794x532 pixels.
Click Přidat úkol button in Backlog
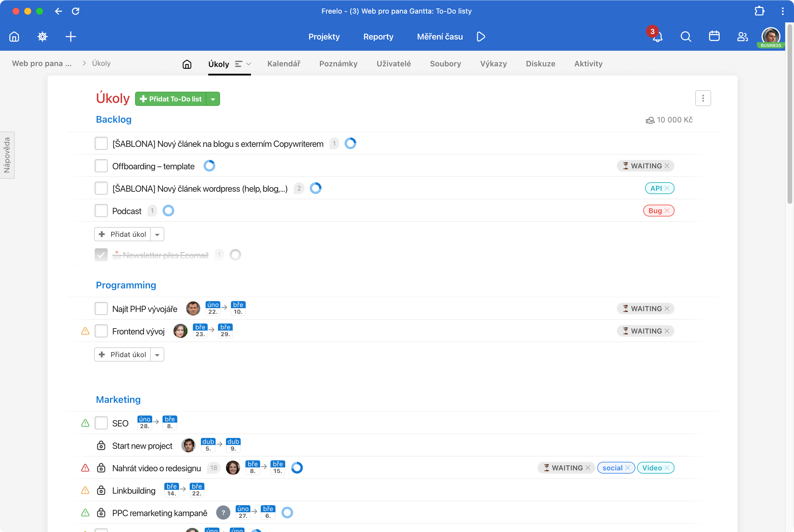(x=122, y=234)
